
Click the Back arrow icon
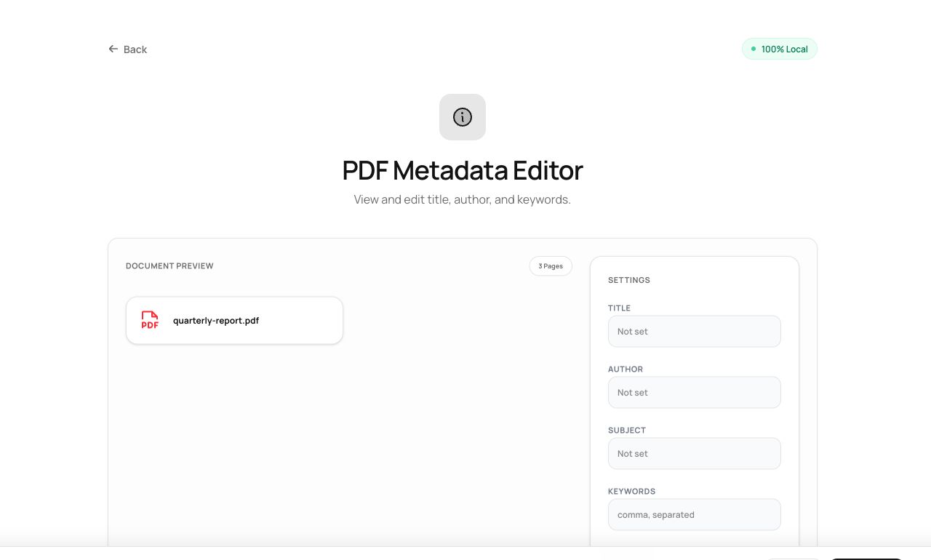pyautogui.click(x=113, y=49)
